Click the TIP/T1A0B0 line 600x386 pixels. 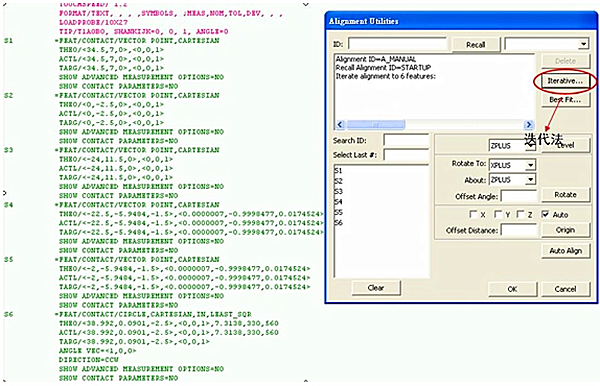point(143,31)
